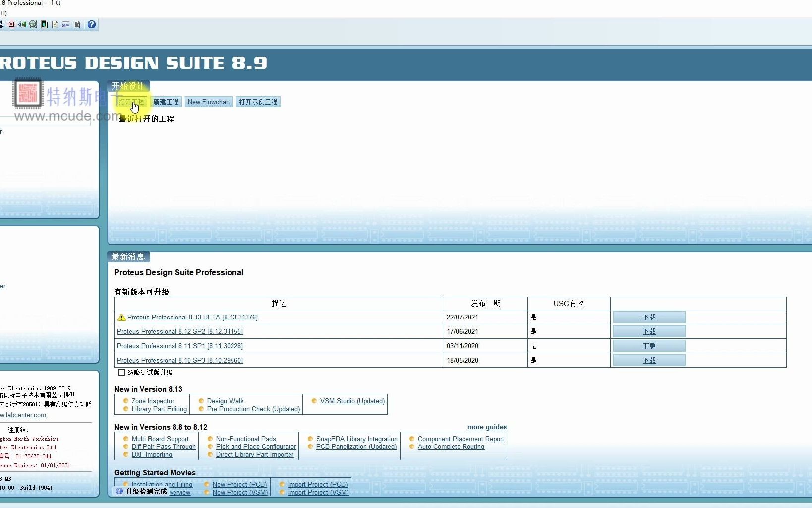Open DXF Importing guide
The image size is (812, 508).
click(x=152, y=454)
